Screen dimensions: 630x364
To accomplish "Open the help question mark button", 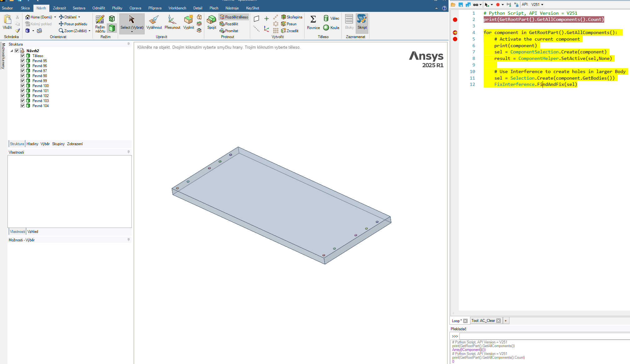I will click(x=444, y=8).
